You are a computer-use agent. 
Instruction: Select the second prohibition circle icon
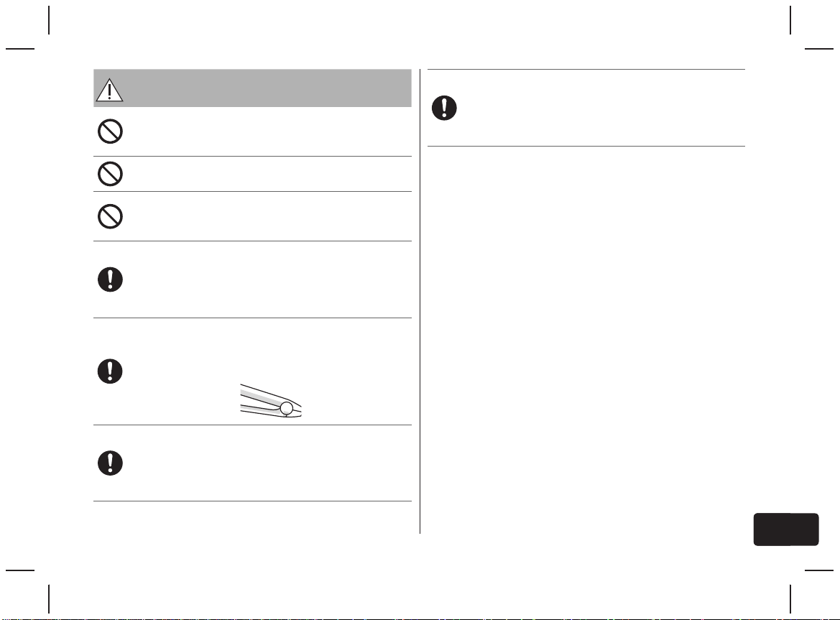[111, 173]
